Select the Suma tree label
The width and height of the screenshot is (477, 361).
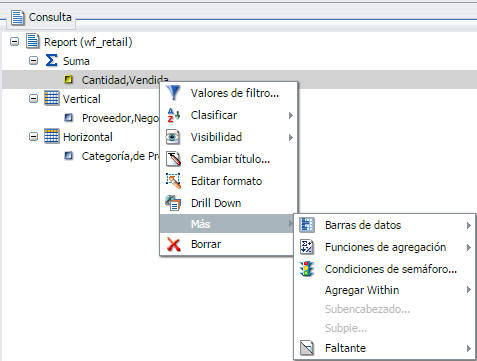click(x=76, y=61)
